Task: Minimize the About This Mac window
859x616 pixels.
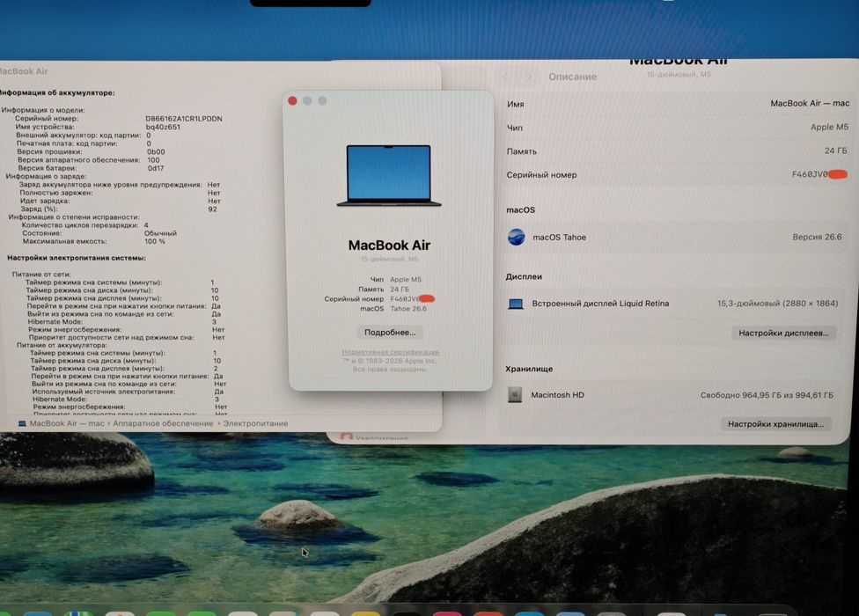Action: click(x=307, y=100)
